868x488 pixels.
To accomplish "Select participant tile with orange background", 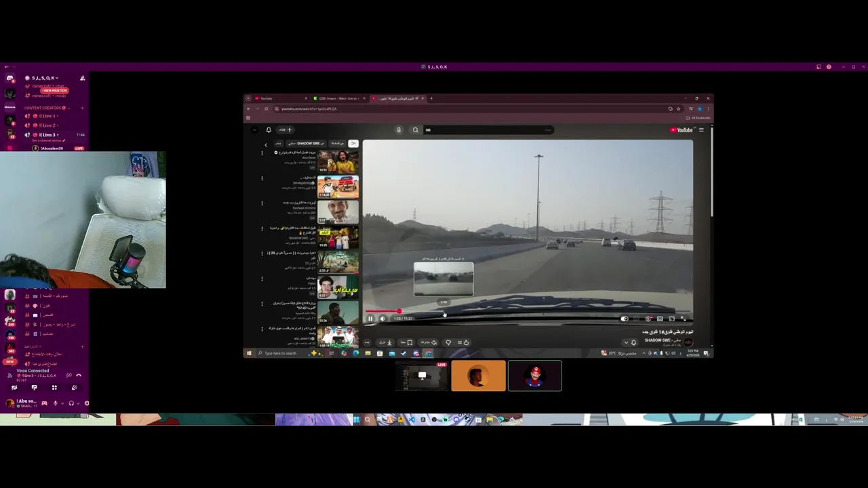I will 478,376.
